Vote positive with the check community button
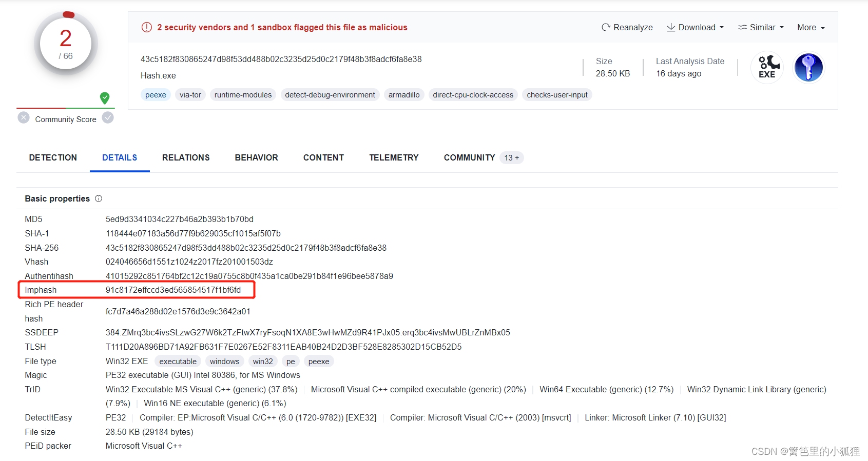Image resolution: width=868 pixels, height=461 pixels. [108, 118]
